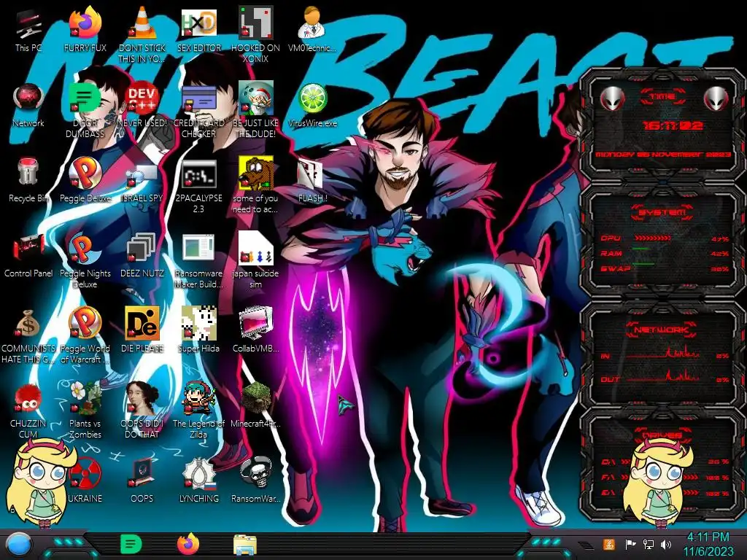Viewport: 747px width, 560px height.
Task: Click the right alien head on Time gadget
Action: point(716,98)
